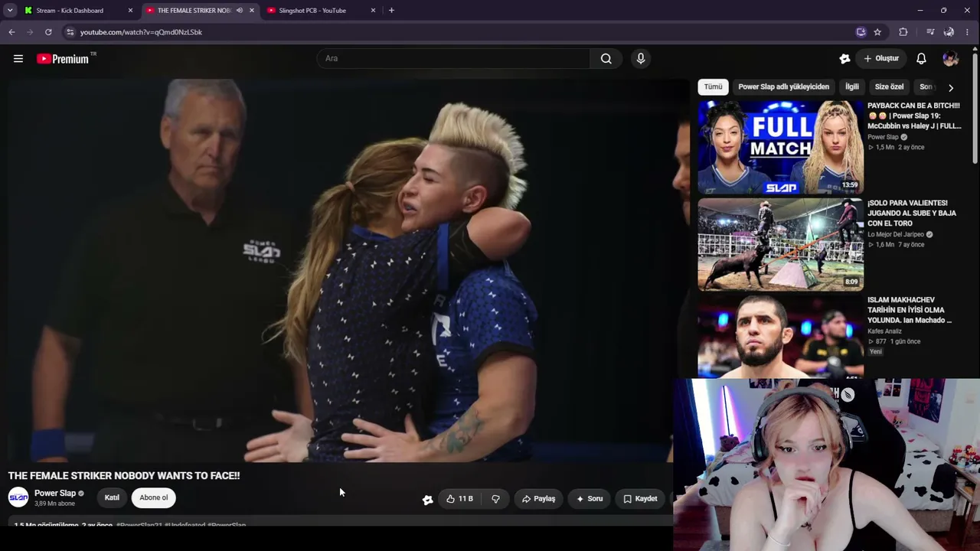Click the Chrome profile avatar

tap(949, 32)
